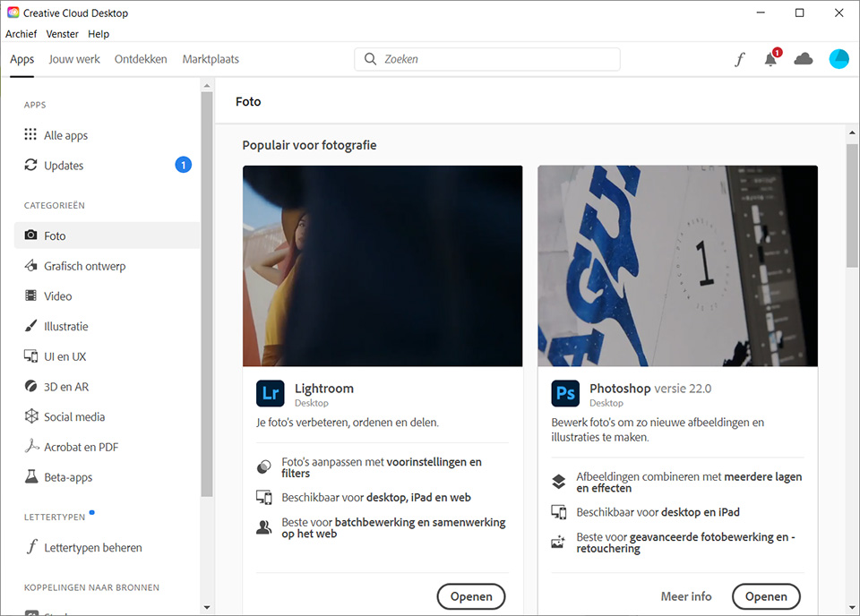Screen dimensions: 860x616
Task: Click the Photoshop Ps app icon
Action: (x=565, y=393)
